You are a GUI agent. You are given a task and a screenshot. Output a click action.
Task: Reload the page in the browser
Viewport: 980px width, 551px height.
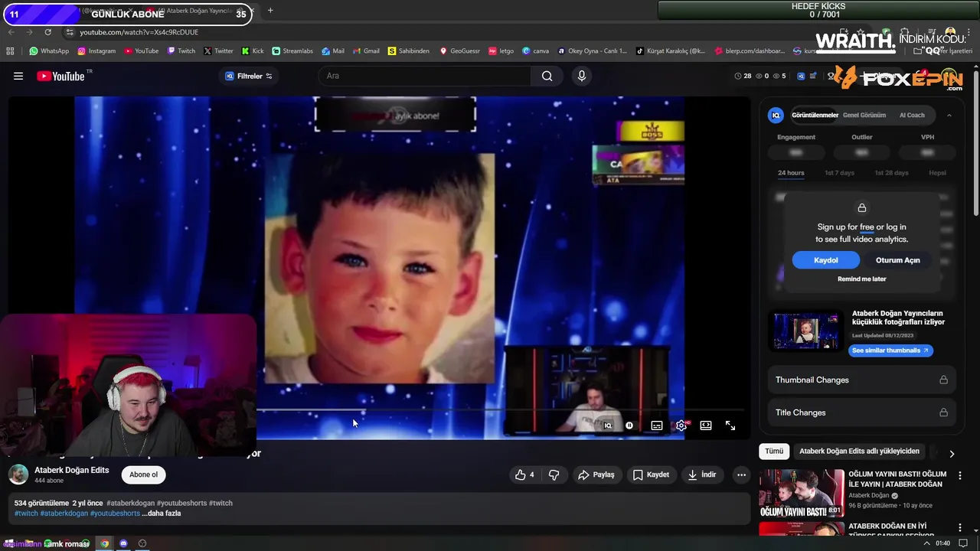click(47, 32)
